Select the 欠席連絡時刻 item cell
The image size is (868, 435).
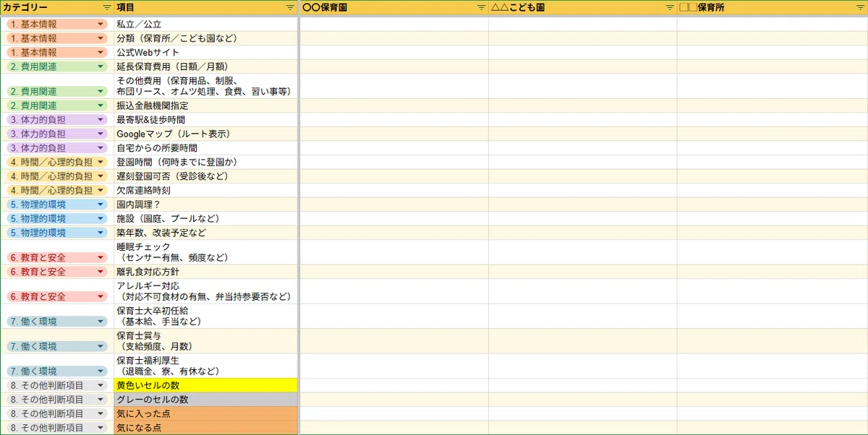click(205, 190)
